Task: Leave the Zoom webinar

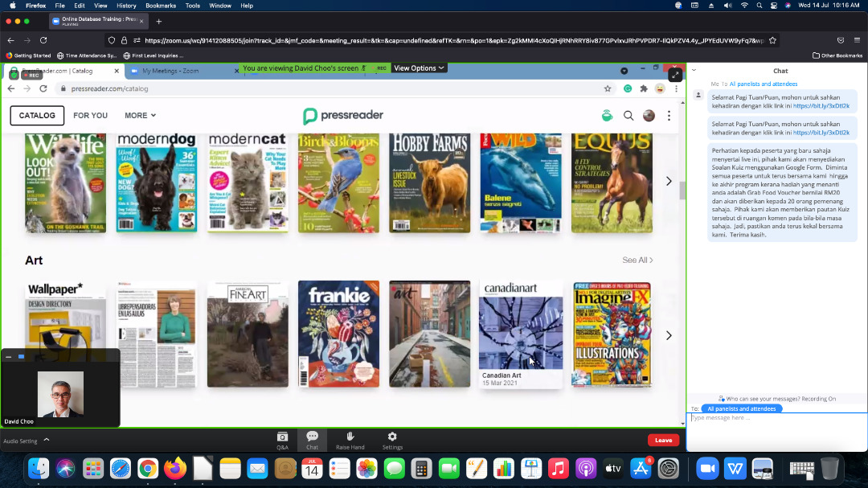Action: pyautogui.click(x=663, y=441)
